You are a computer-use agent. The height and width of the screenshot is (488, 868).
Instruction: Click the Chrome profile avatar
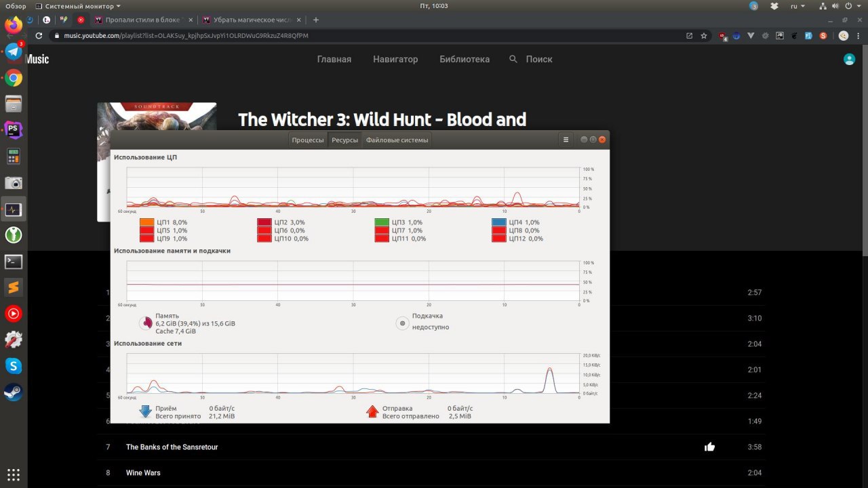click(844, 35)
